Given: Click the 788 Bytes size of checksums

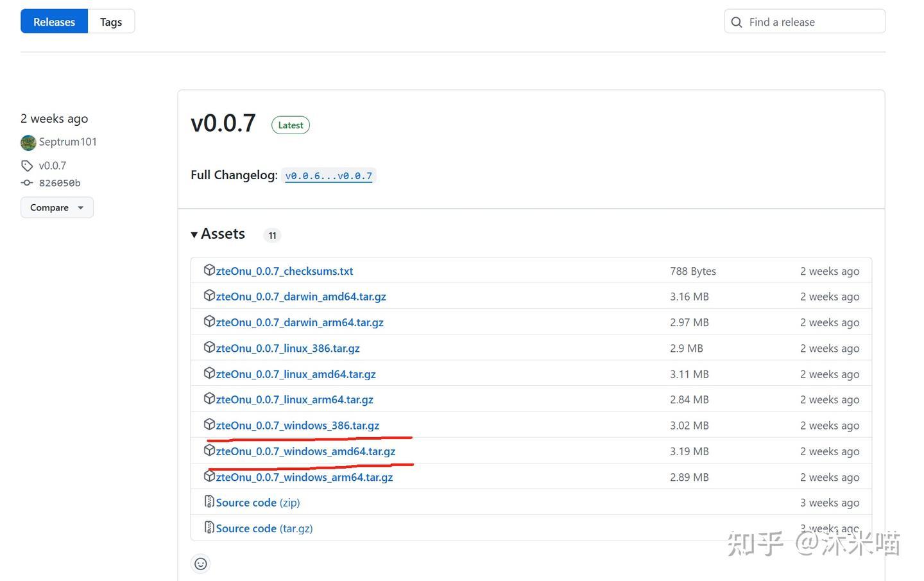Looking at the screenshot, I should click(693, 271).
